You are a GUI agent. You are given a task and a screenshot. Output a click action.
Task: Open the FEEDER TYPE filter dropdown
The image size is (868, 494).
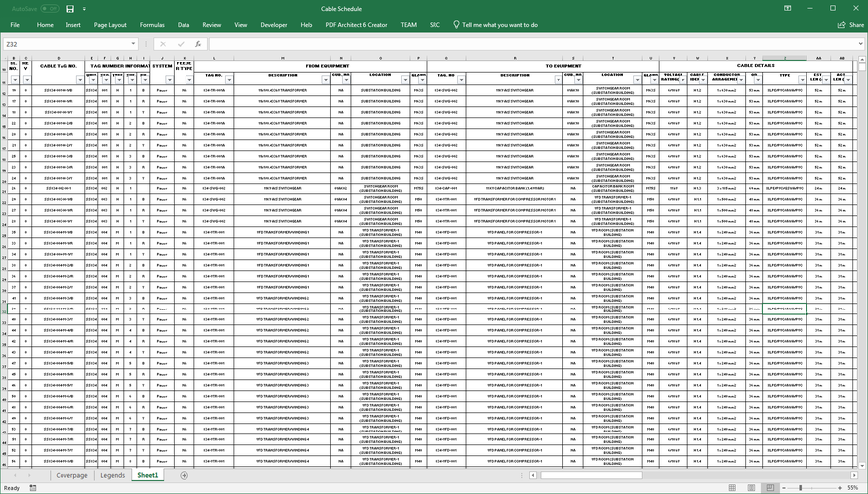[189, 80]
